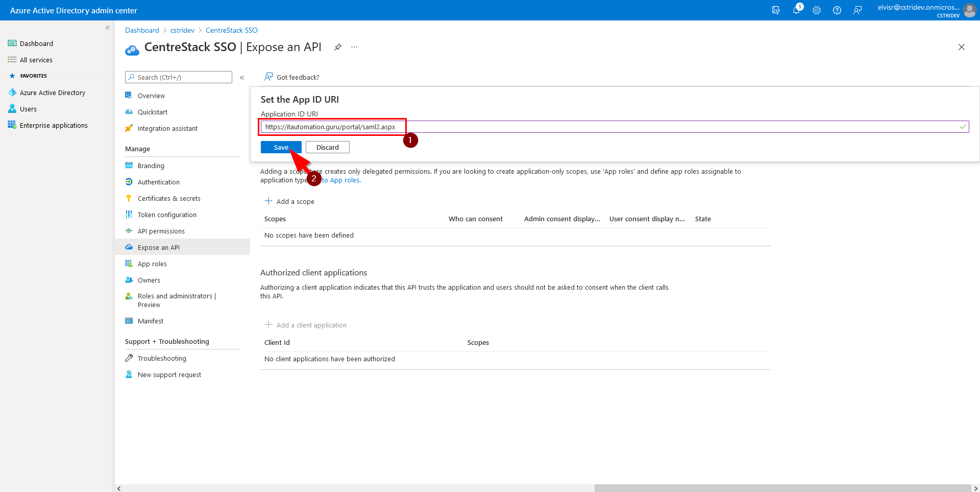Focus the Search (Ctrl+/) box
Screen dimensions: 980x492
[179, 77]
